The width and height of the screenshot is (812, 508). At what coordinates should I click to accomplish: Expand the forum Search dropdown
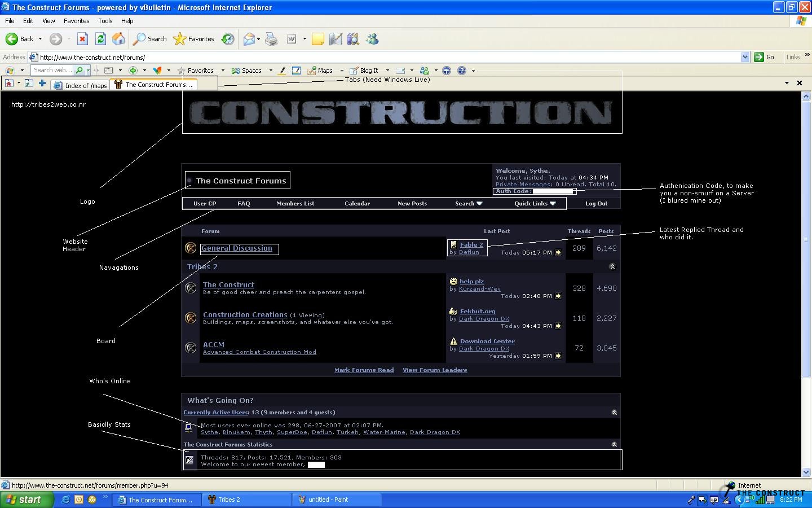469,204
